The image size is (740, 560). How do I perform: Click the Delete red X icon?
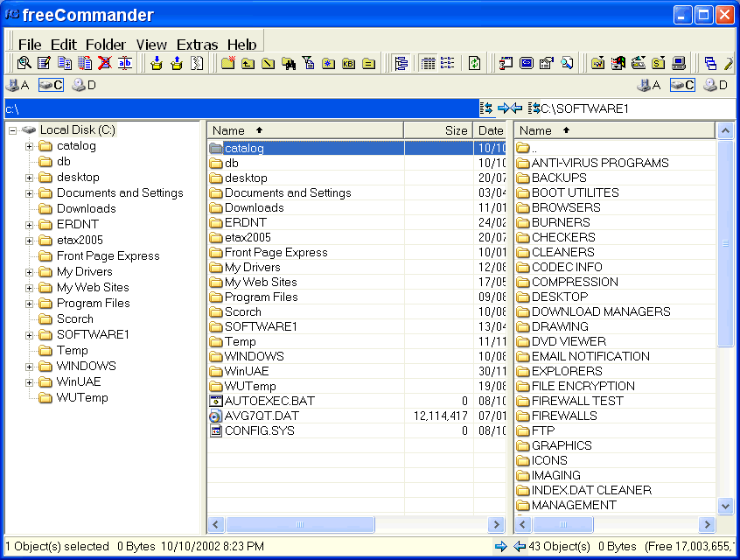(x=105, y=63)
